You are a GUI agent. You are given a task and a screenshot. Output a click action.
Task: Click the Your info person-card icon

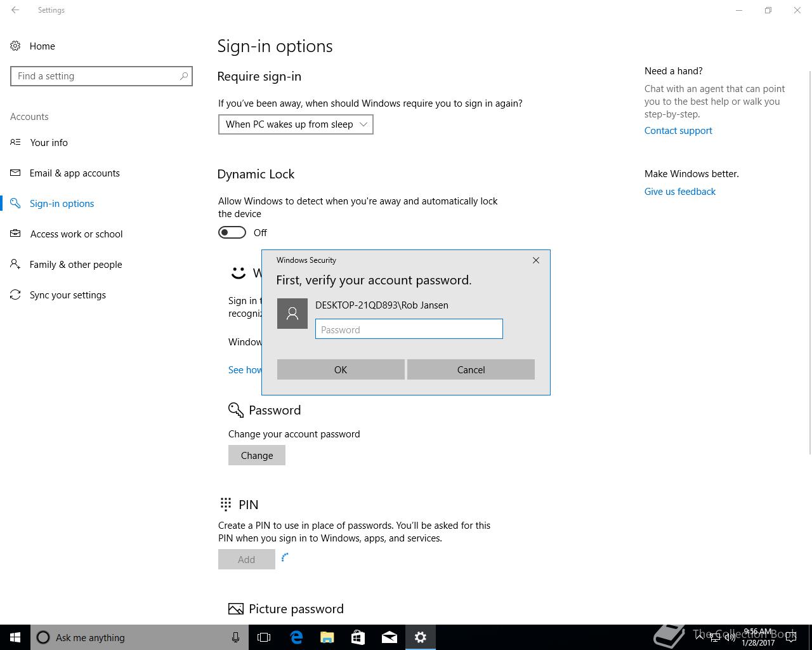(15, 142)
